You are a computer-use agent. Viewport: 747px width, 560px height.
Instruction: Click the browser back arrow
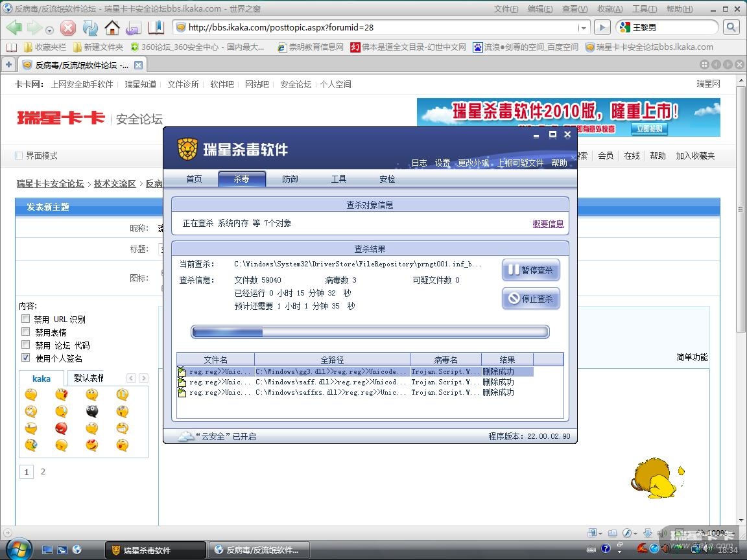(14, 28)
